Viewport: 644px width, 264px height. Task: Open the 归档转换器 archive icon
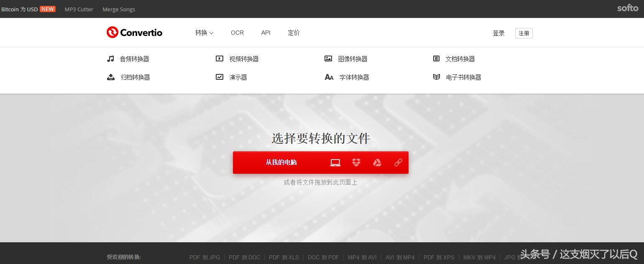[x=110, y=77]
